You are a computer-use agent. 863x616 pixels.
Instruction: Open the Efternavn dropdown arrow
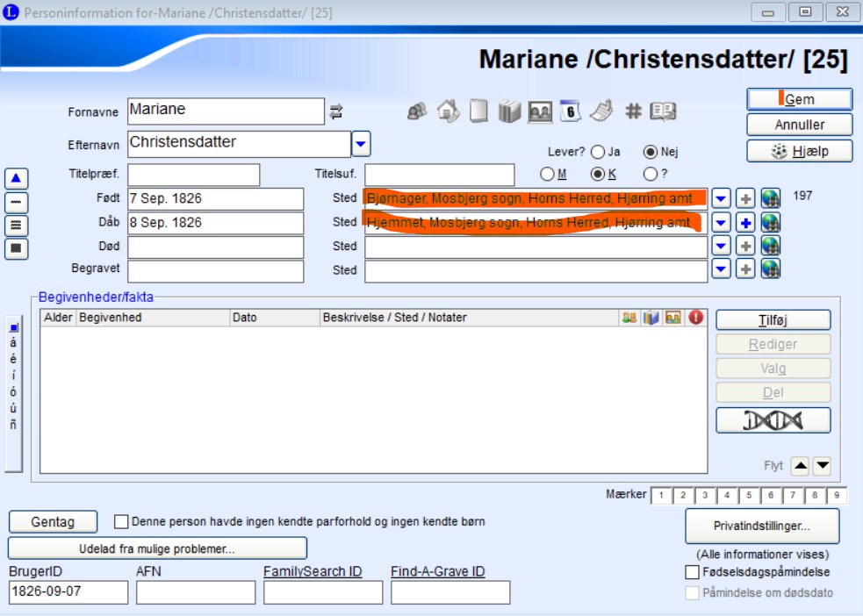tap(361, 144)
